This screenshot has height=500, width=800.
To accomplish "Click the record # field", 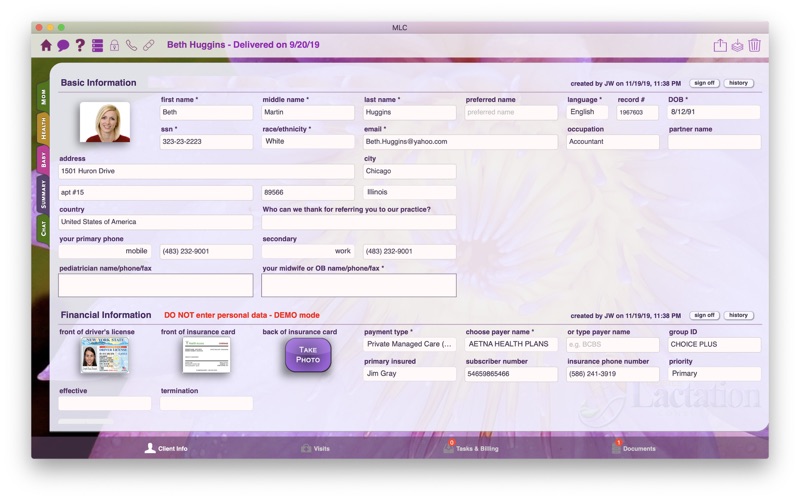I will pyautogui.click(x=638, y=112).
